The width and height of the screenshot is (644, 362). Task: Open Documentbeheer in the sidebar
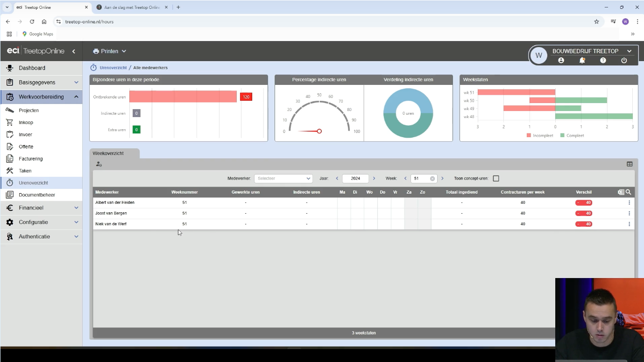[x=36, y=195]
